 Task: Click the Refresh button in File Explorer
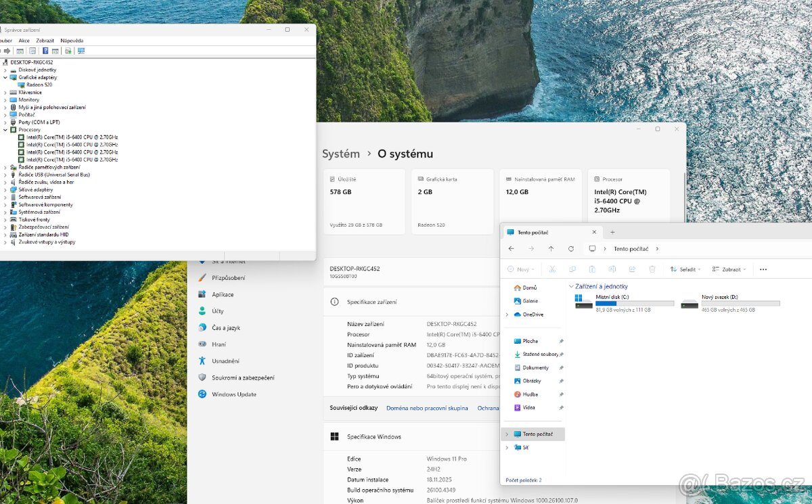tap(571, 249)
